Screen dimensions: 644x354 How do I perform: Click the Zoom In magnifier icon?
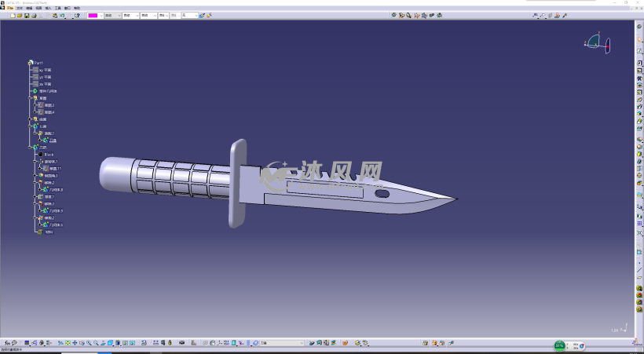(x=89, y=343)
